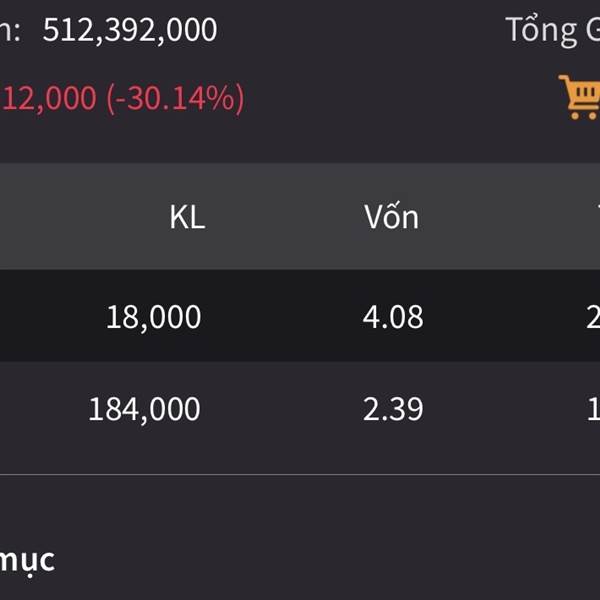Click the truncated value right of 4.08
The image size is (600, 600).
click(593, 317)
